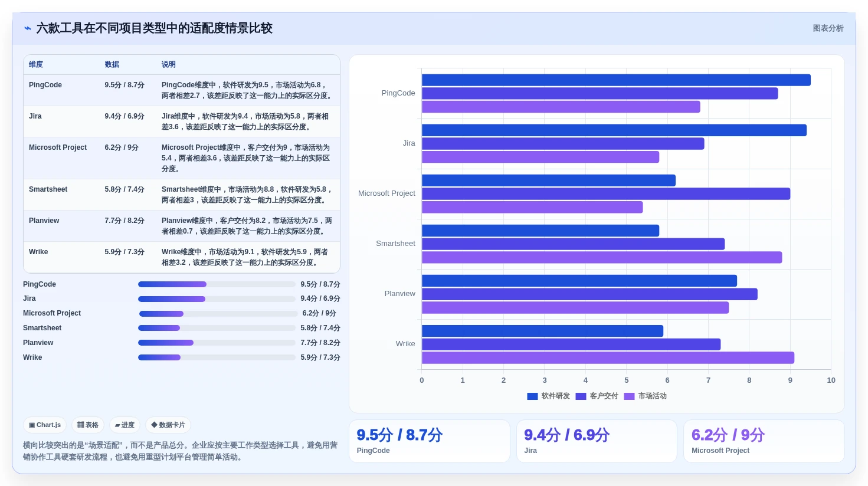Click the footer summary paragraph
868x486 pixels.
pyautogui.click(x=180, y=451)
